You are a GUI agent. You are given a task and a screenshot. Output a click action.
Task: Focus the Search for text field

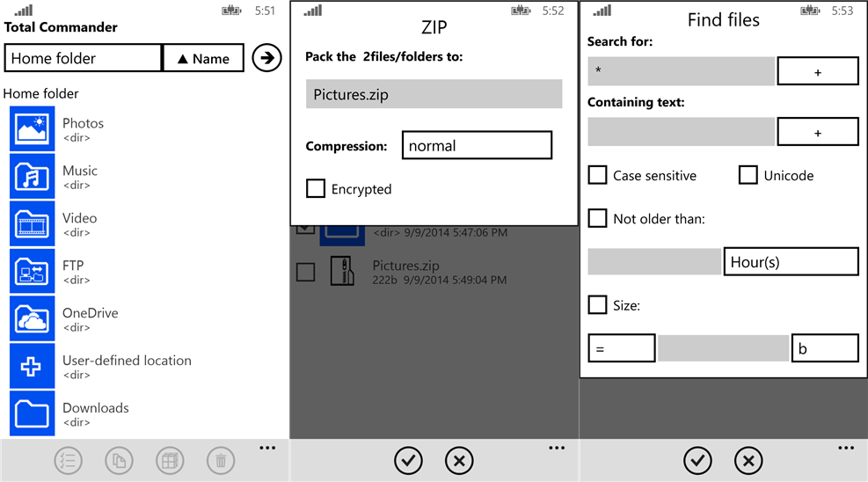[x=682, y=71]
